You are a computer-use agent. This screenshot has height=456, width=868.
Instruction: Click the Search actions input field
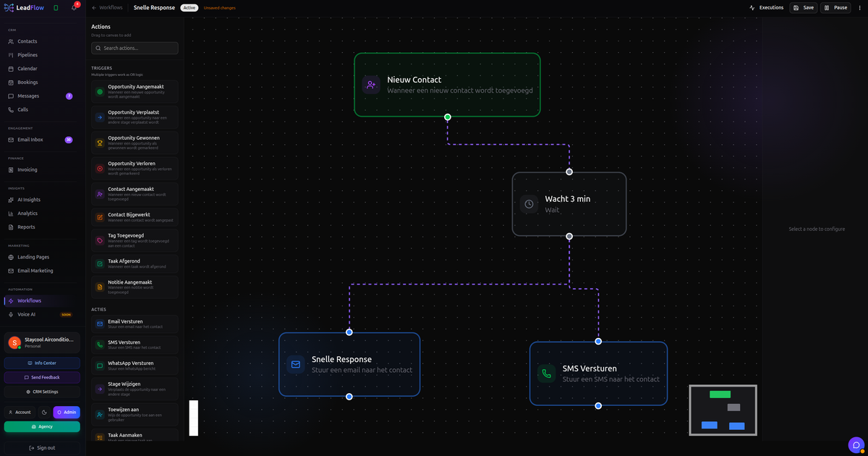click(135, 48)
